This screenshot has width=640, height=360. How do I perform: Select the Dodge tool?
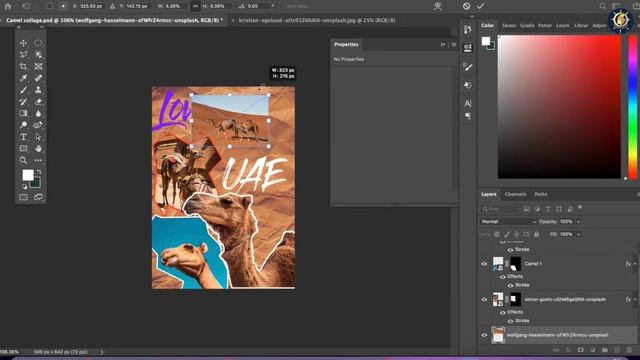[23, 125]
